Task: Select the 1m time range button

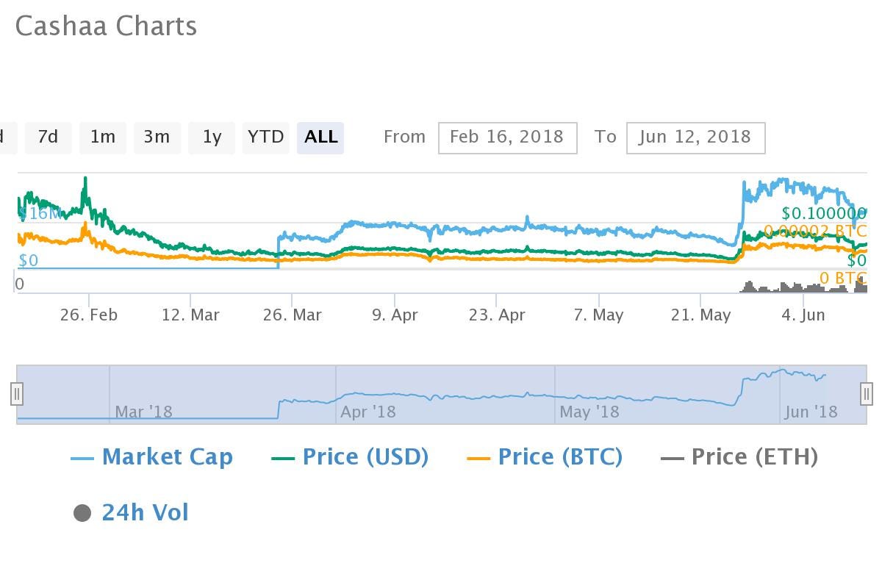Action: pos(102,137)
